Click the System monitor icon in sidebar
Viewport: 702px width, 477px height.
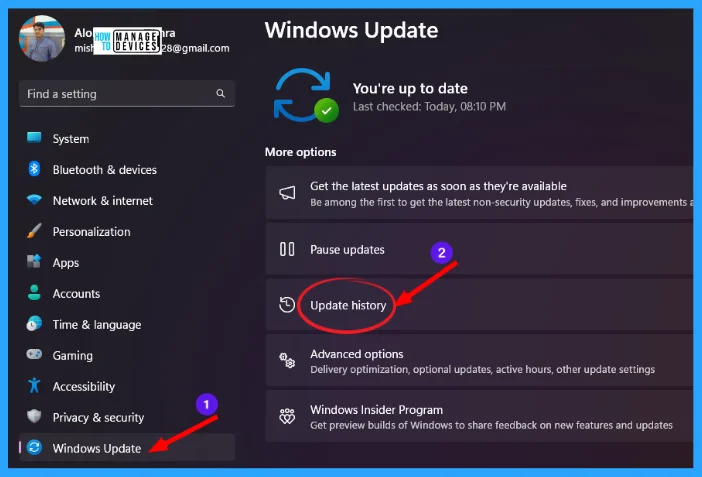pyautogui.click(x=34, y=138)
